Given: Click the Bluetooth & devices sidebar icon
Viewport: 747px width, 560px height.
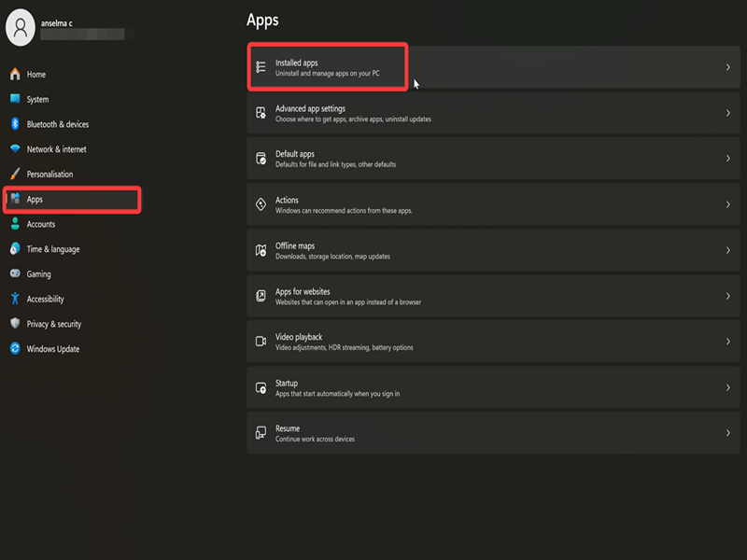Looking at the screenshot, I should [15, 124].
